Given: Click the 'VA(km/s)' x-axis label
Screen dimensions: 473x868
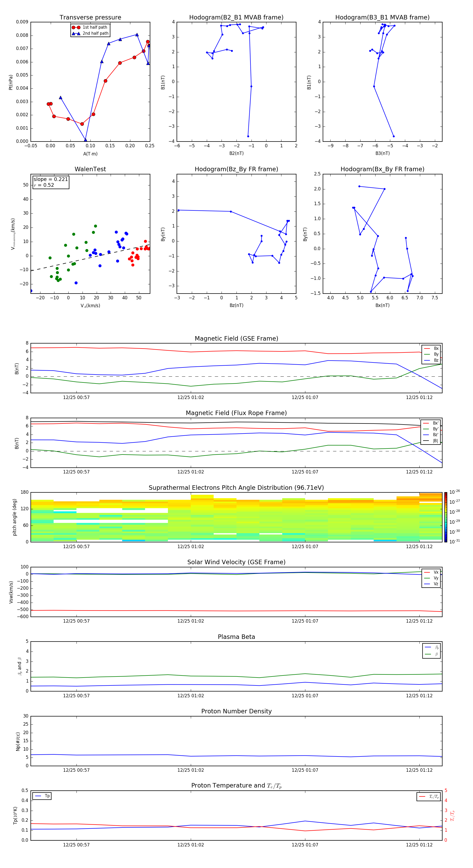Looking at the screenshot, I should pyautogui.click(x=90, y=306).
